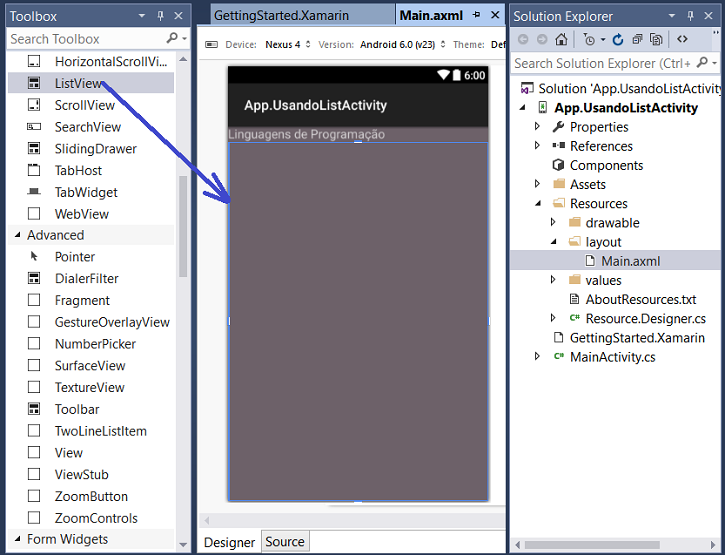Image resolution: width=725 pixels, height=555 pixels.
Task: Click the SearchView toolbox icon
Action: [34, 127]
